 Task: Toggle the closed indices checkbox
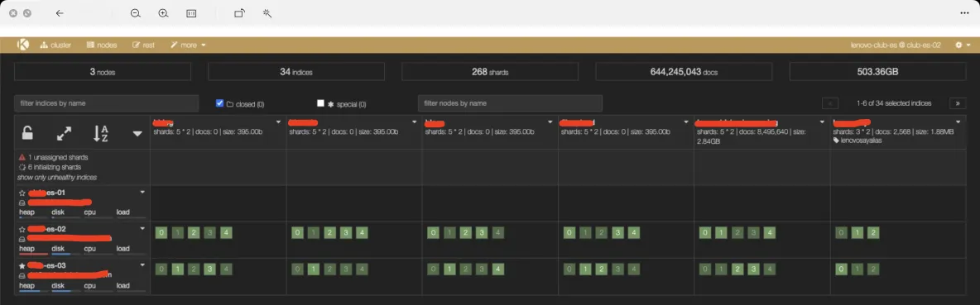click(219, 103)
